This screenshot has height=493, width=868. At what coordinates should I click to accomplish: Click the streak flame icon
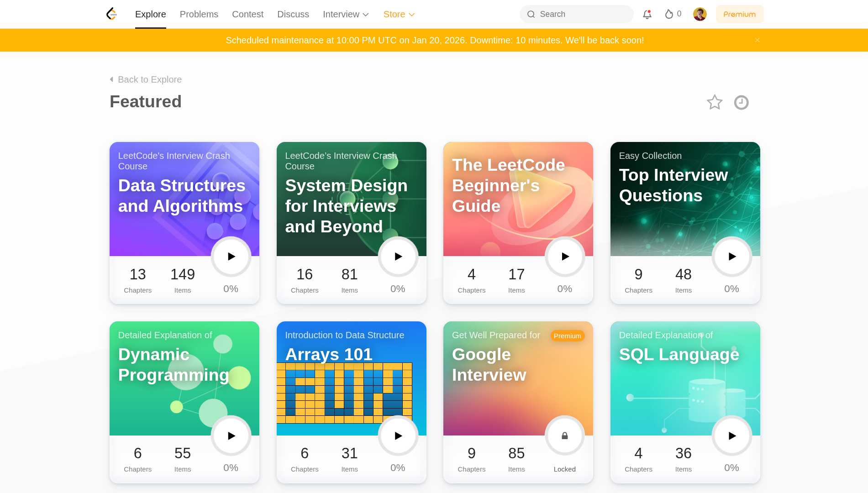[669, 14]
